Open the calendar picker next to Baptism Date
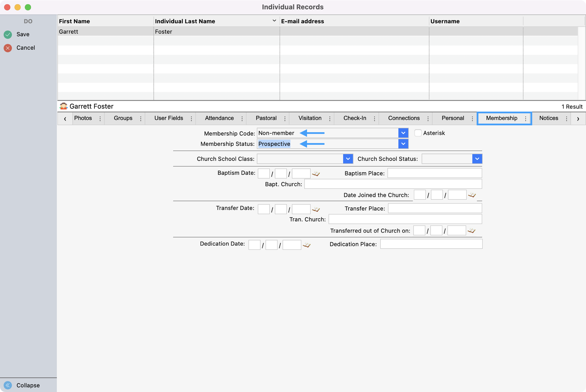This screenshot has width=586, height=392. click(316, 173)
